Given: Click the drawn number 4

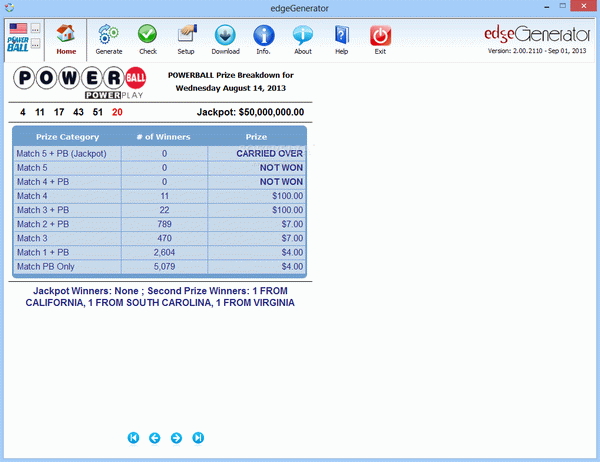Looking at the screenshot, I should point(23,112).
